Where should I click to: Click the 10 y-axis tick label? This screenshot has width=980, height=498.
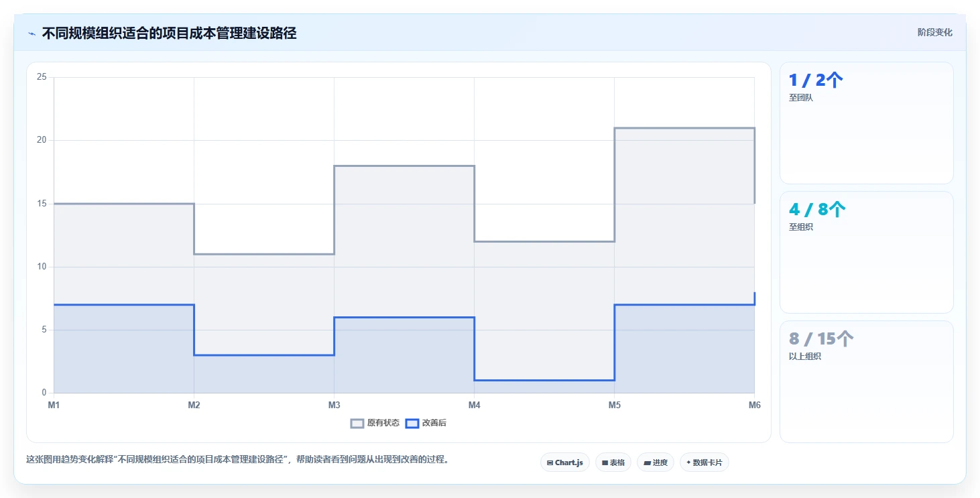tap(42, 267)
